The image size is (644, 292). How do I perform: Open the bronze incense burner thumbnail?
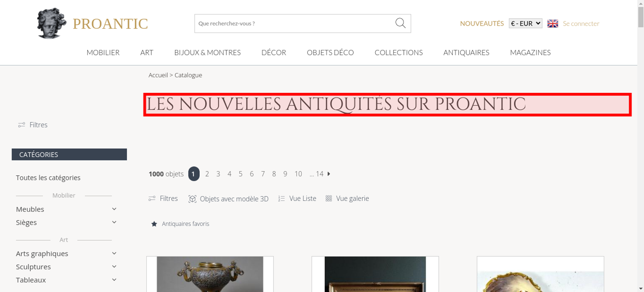point(210,274)
